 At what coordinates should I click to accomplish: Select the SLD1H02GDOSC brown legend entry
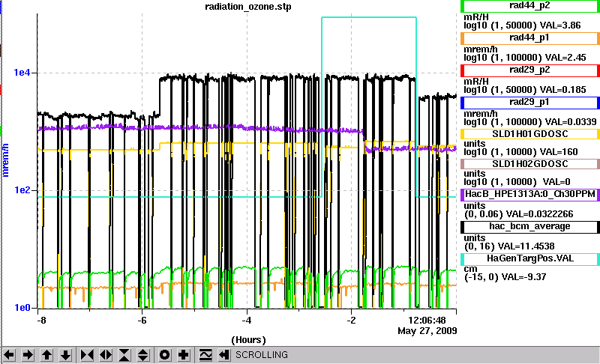(x=530, y=164)
